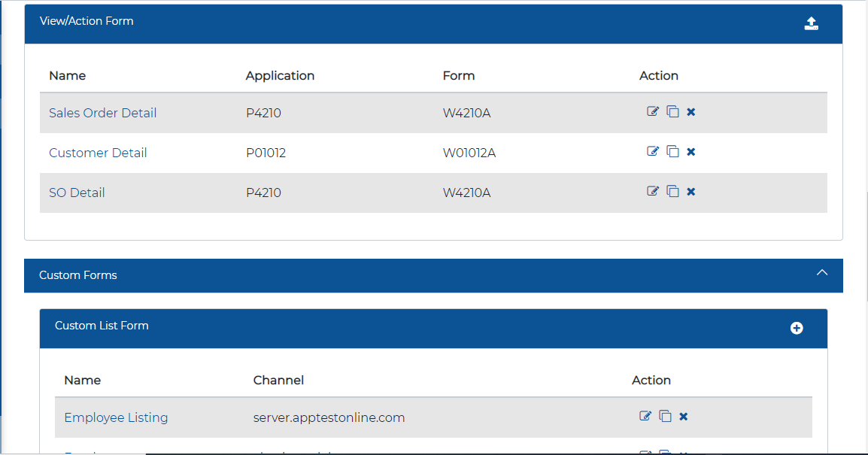
Task: Click the upload icon in View/Action Form header
Action: (811, 23)
